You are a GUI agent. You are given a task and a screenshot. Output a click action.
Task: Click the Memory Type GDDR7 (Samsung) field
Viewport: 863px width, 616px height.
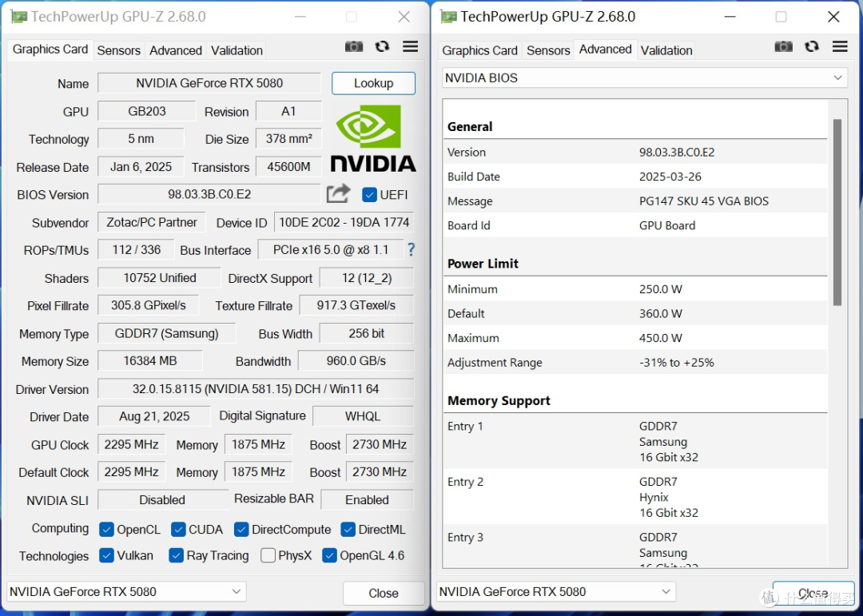coord(166,334)
